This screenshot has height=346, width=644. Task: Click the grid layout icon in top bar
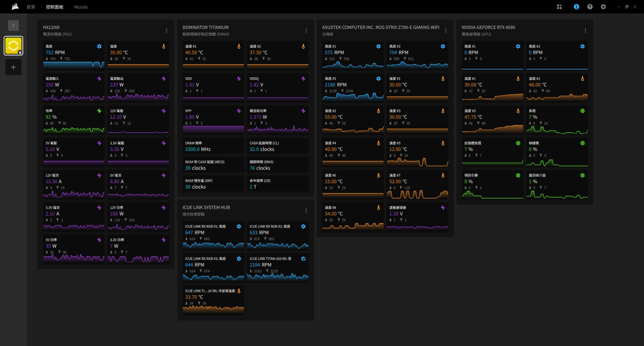point(559,7)
